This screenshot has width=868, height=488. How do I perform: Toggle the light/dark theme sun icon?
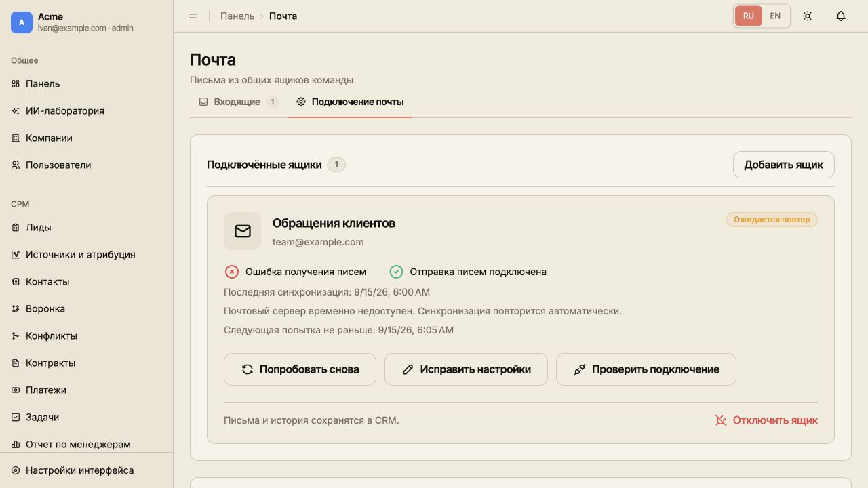[808, 16]
